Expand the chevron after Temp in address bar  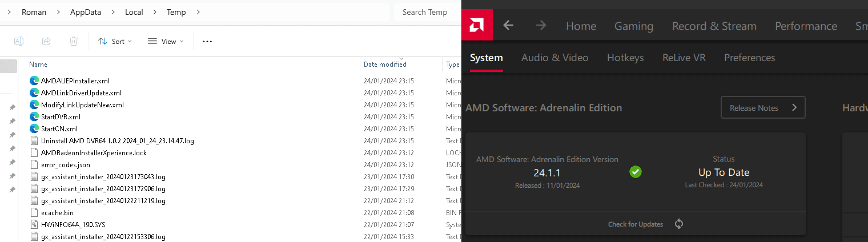[x=198, y=12]
